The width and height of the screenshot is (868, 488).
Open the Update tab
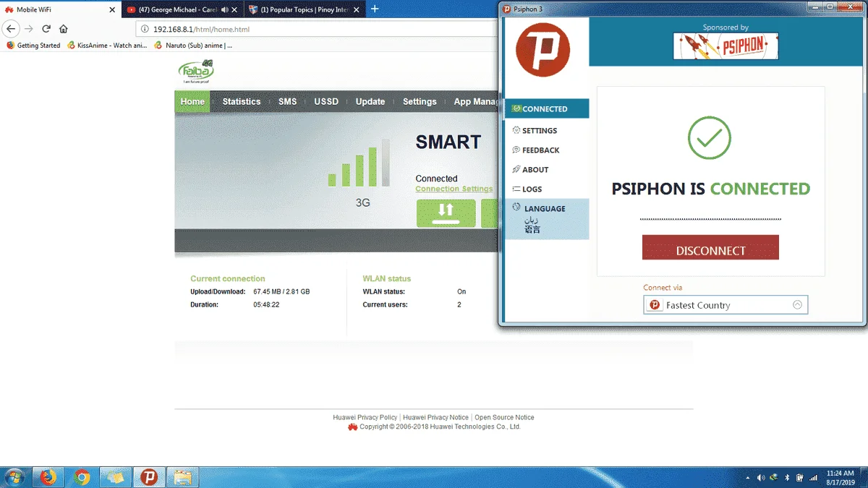pos(370,101)
